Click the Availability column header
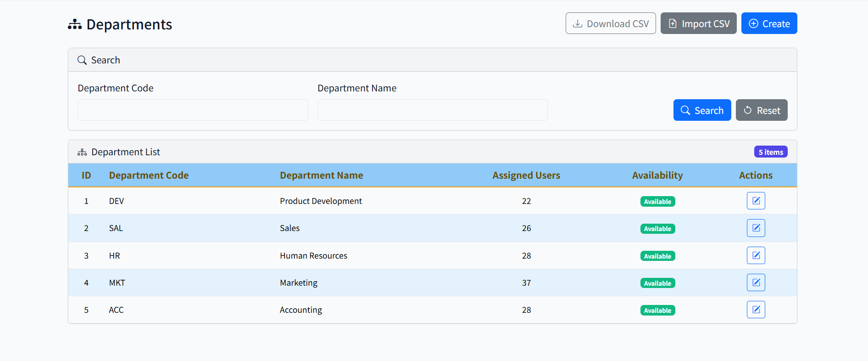This screenshot has width=868, height=361. 657,175
